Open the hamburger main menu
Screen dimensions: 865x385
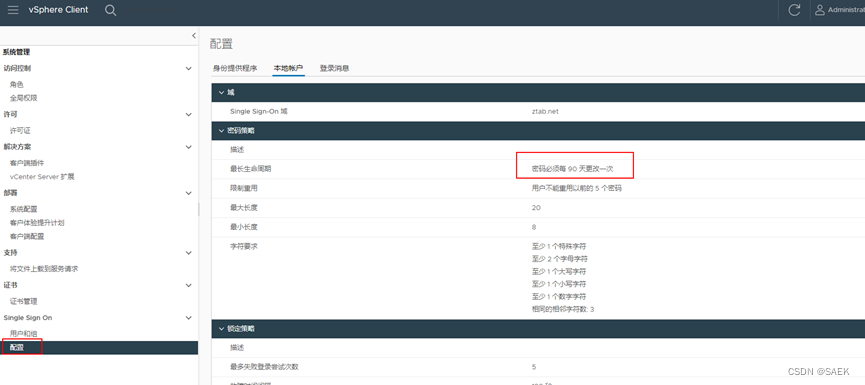point(13,10)
